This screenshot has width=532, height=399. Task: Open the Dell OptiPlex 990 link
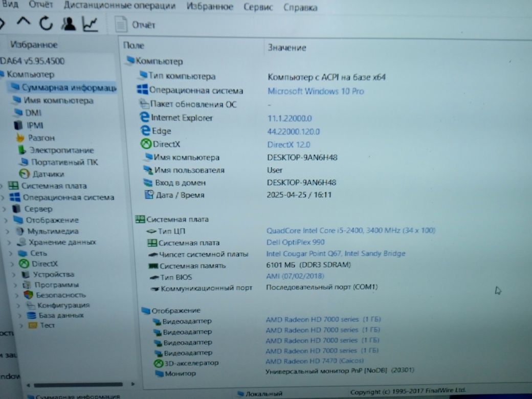point(295,242)
